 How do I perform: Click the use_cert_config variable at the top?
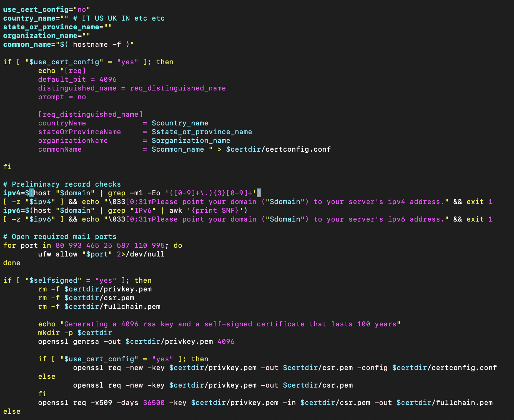[36, 10]
